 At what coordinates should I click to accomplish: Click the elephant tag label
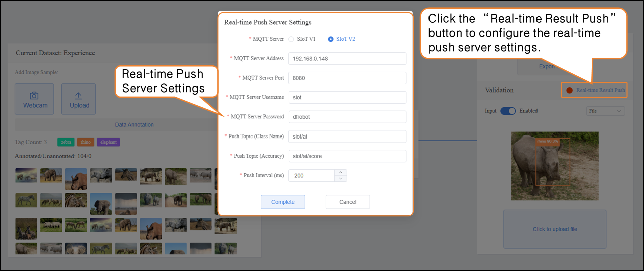109,142
